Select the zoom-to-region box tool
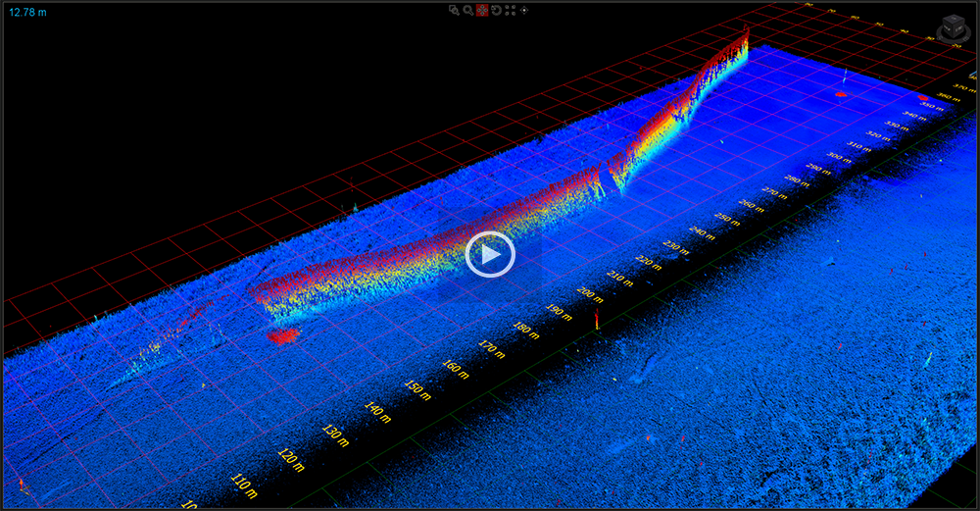Viewport: 980px width, 511px height. [454, 10]
